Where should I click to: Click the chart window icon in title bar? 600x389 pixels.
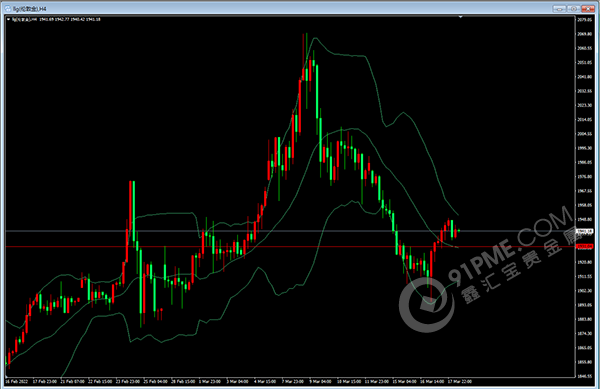8,9
